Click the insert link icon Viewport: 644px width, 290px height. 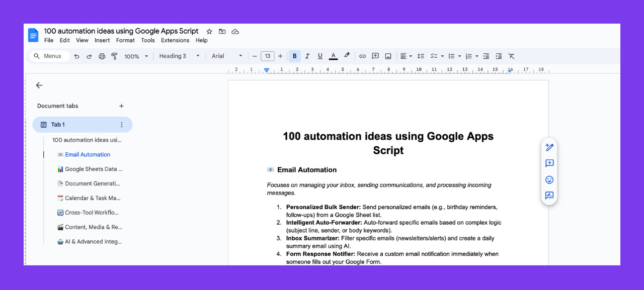pyautogui.click(x=362, y=56)
